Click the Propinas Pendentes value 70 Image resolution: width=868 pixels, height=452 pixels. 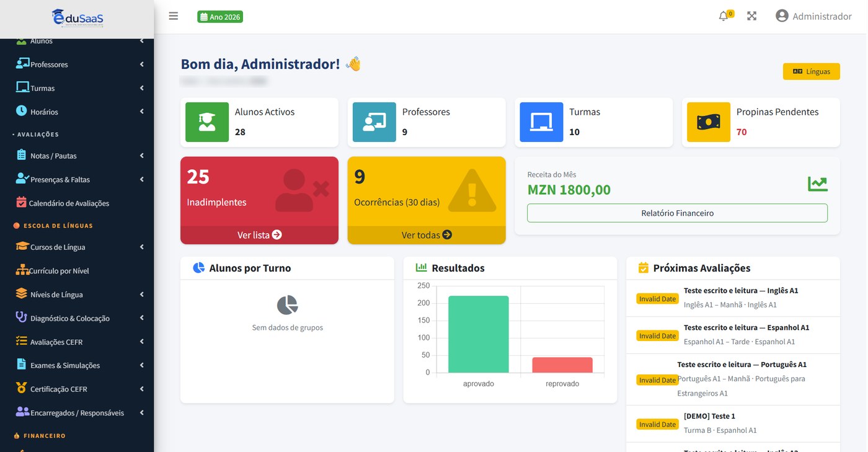pyautogui.click(x=742, y=132)
